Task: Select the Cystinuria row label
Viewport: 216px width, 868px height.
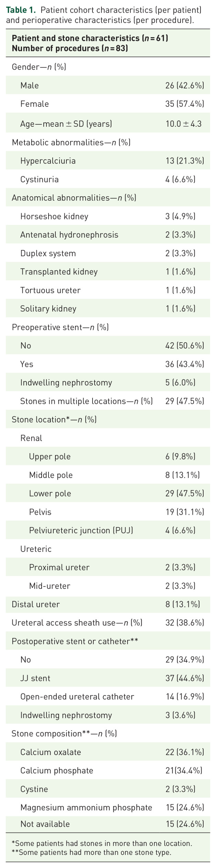Action: tap(39, 179)
